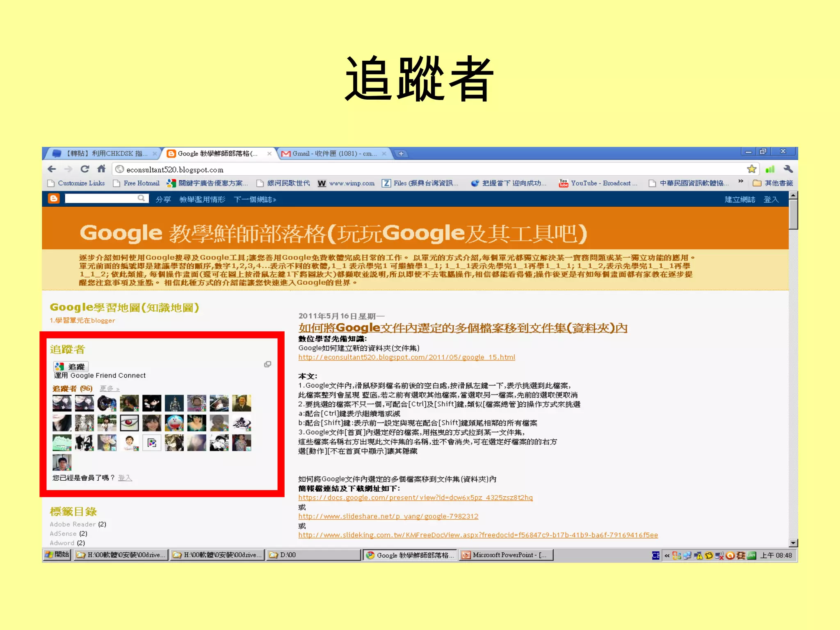Click the Blogger navbar search magnifier

[x=142, y=199]
